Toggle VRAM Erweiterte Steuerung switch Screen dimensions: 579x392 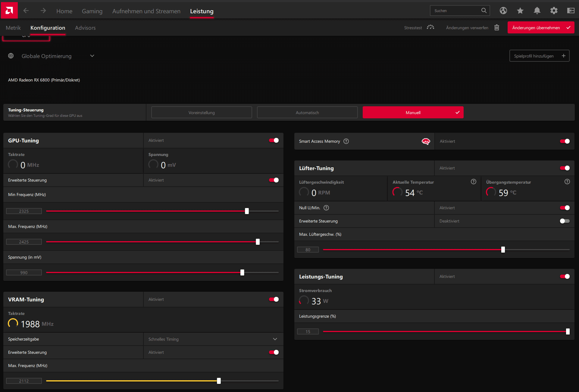(274, 352)
